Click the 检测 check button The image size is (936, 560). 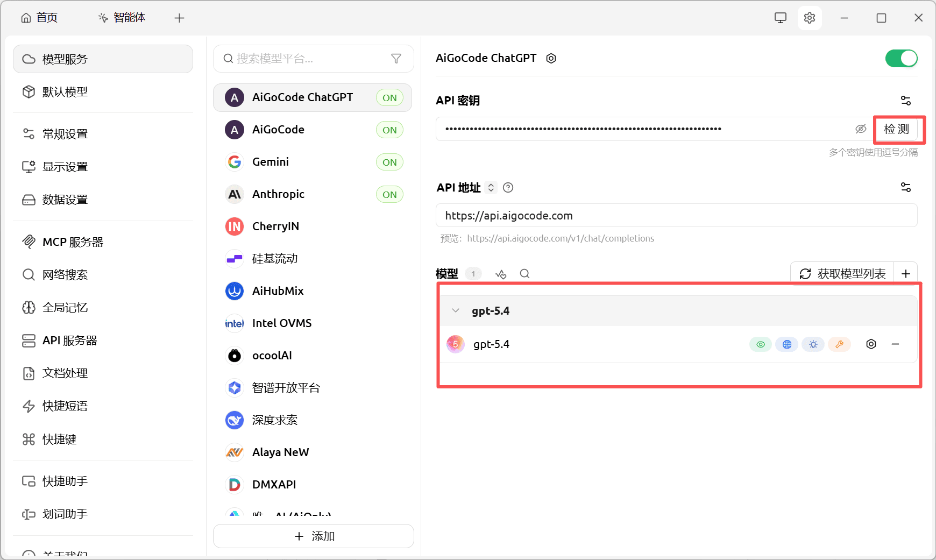click(897, 129)
